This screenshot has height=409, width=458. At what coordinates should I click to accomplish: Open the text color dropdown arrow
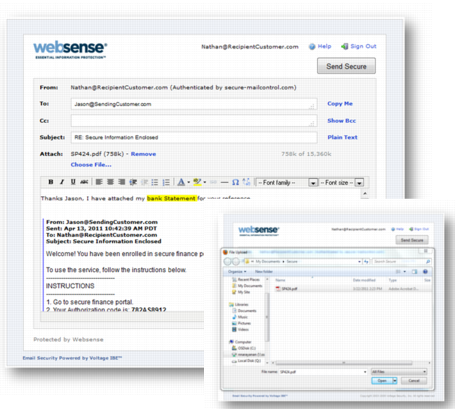[x=189, y=182]
